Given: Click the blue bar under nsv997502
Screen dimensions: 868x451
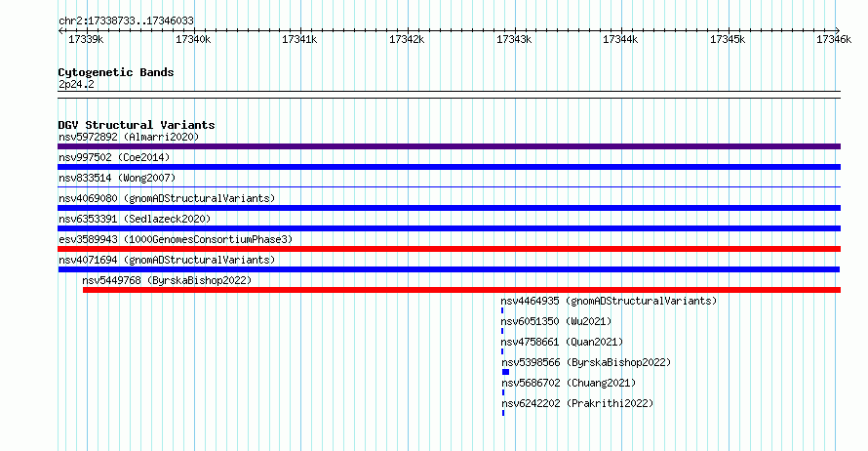Looking at the screenshot, I should click(x=449, y=167).
